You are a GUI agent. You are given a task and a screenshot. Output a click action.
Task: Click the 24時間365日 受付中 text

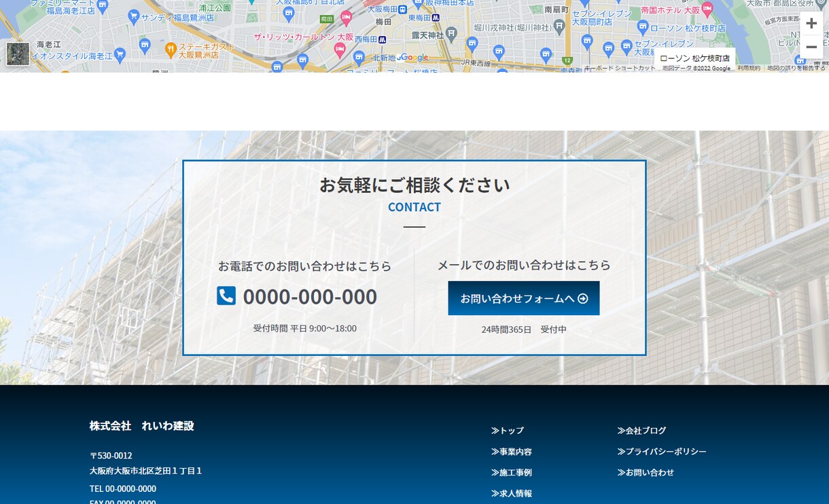(524, 329)
